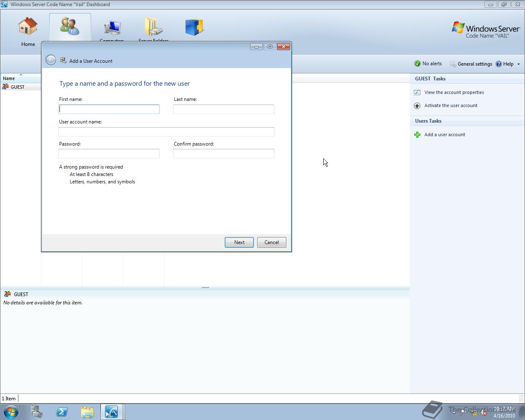Sort by the Name column header

point(21,78)
